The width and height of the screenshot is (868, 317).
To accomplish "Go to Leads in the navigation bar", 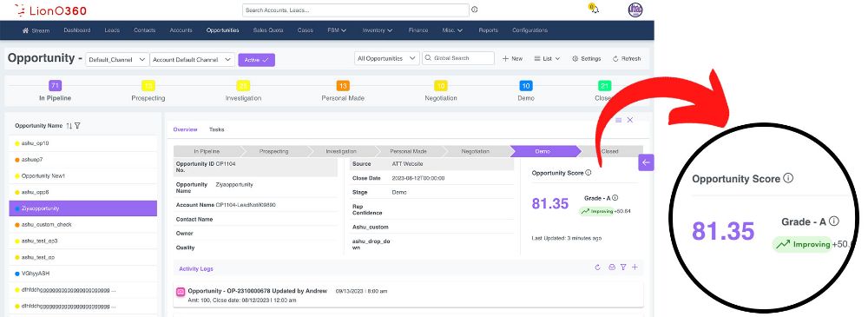I will (112, 30).
